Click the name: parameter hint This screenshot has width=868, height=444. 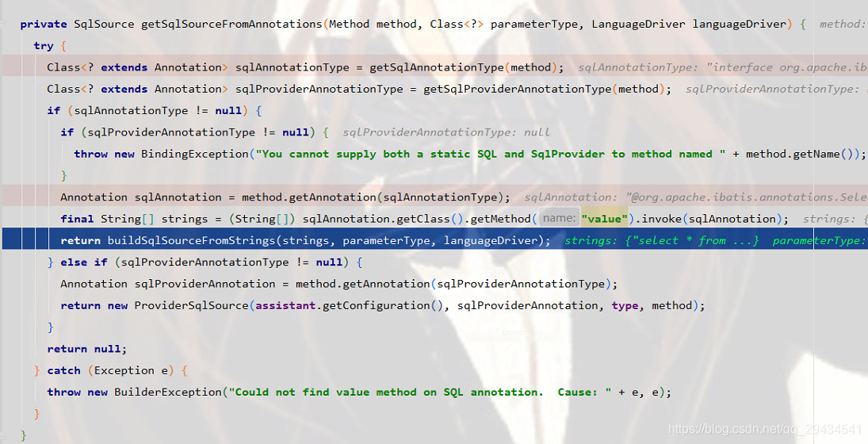(559, 218)
